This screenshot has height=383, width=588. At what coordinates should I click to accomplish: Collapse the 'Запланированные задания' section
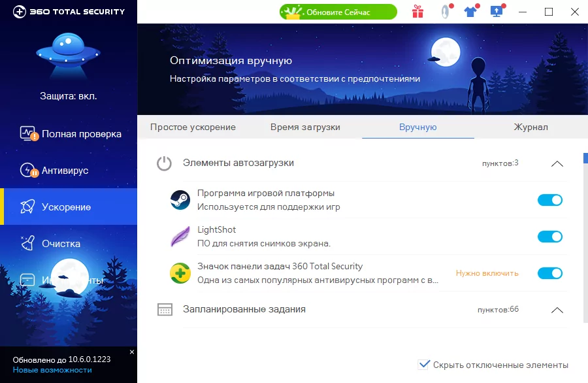[557, 310]
